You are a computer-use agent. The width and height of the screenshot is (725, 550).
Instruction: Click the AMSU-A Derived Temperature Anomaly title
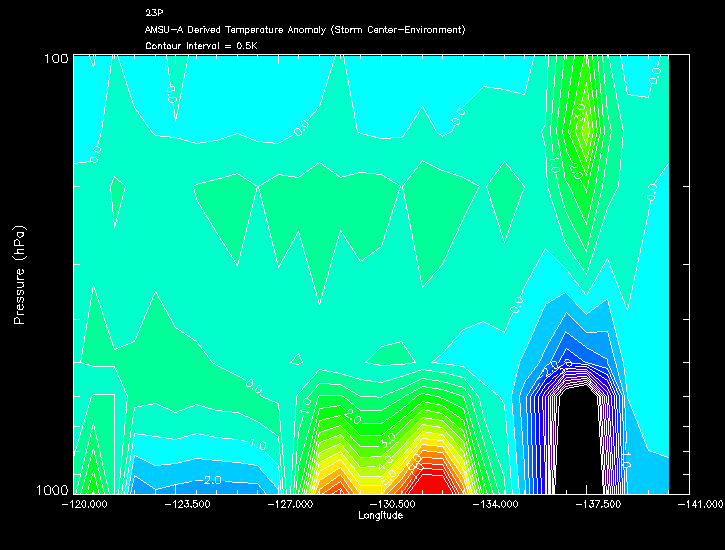coord(305,30)
